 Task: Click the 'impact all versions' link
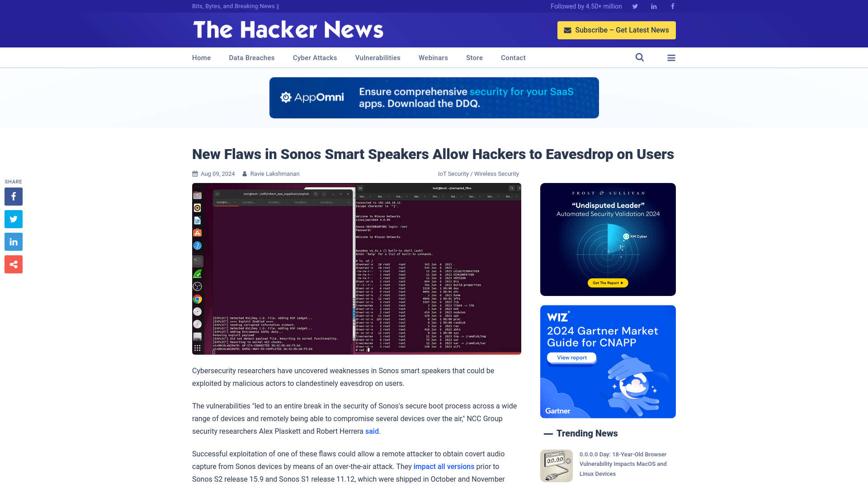click(x=443, y=466)
